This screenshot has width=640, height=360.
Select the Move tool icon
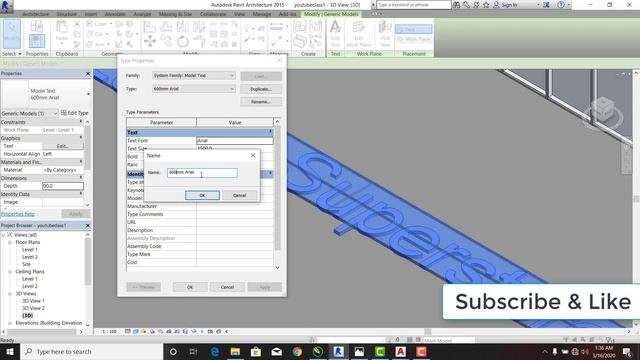150,41
